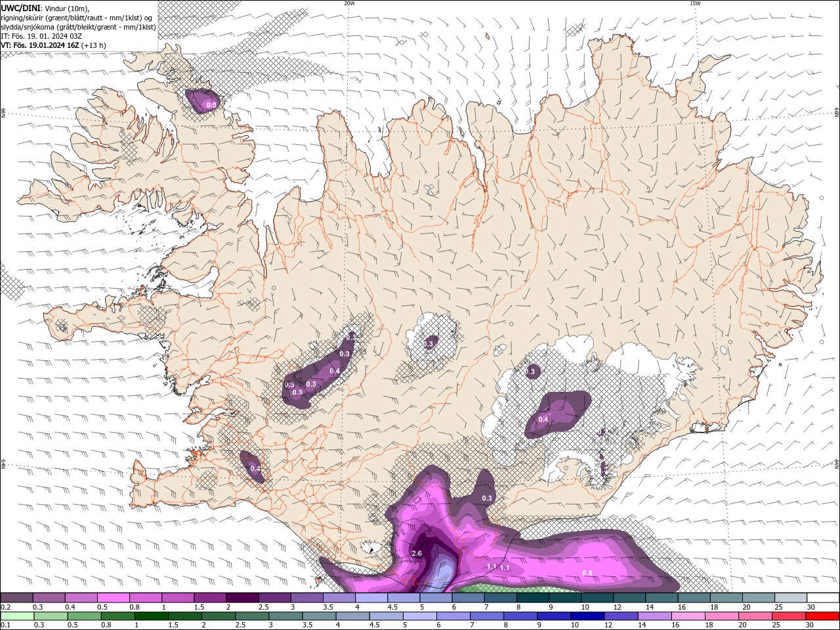The image size is (840, 630).
Task: Click bottom legend swatch between 3.5 and 4
Action: pyautogui.click(x=319, y=616)
